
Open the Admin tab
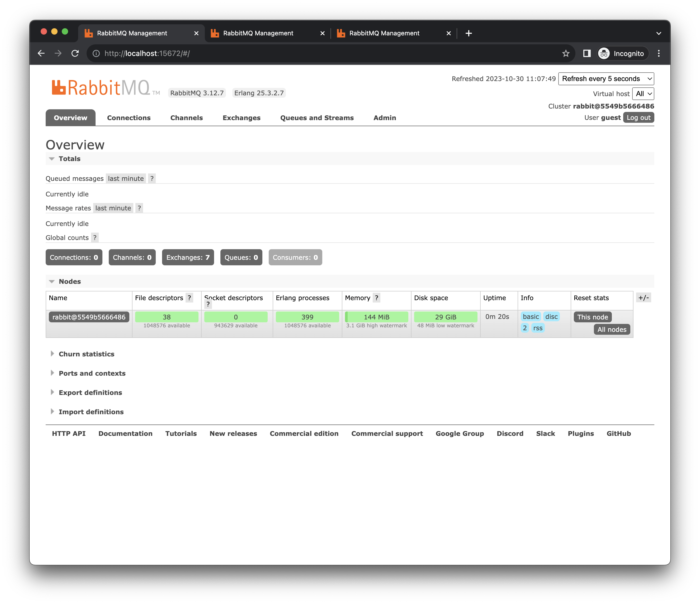pos(385,117)
